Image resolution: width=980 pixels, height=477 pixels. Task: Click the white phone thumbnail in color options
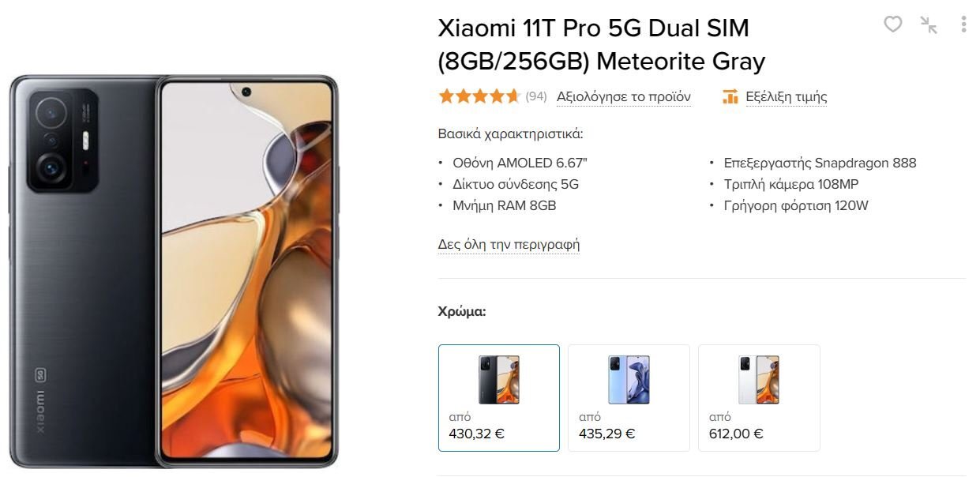click(759, 380)
